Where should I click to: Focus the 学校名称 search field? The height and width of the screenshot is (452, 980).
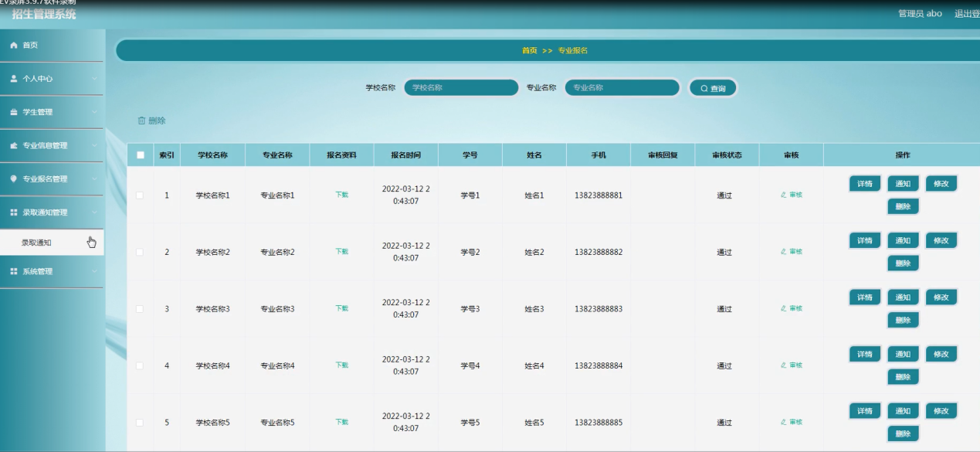pyautogui.click(x=461, y=88)
